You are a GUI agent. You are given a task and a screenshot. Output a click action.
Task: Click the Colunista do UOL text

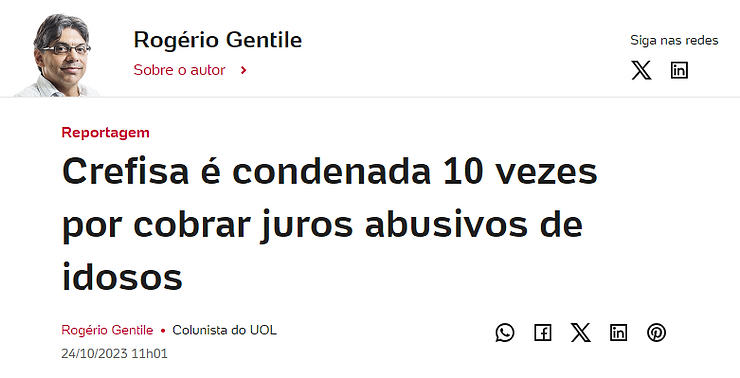tap(224, 330)
